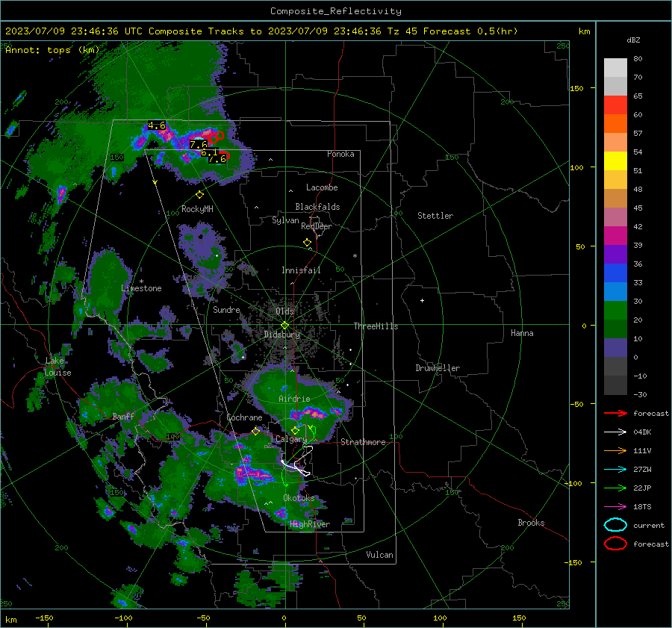
Task: Click the Brooks city label
Action: pos(531,523)
